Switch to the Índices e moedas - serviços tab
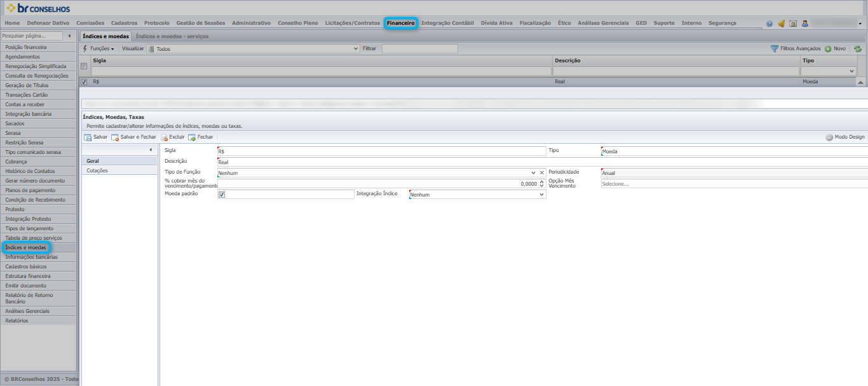Image resolution: width=868 pixels, height=386 pixels. coord(172,36)
